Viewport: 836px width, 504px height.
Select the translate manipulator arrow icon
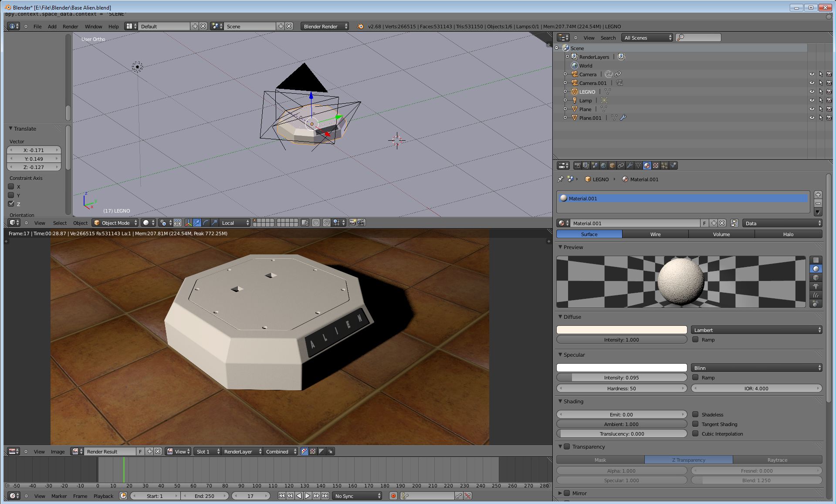point(197,223)
